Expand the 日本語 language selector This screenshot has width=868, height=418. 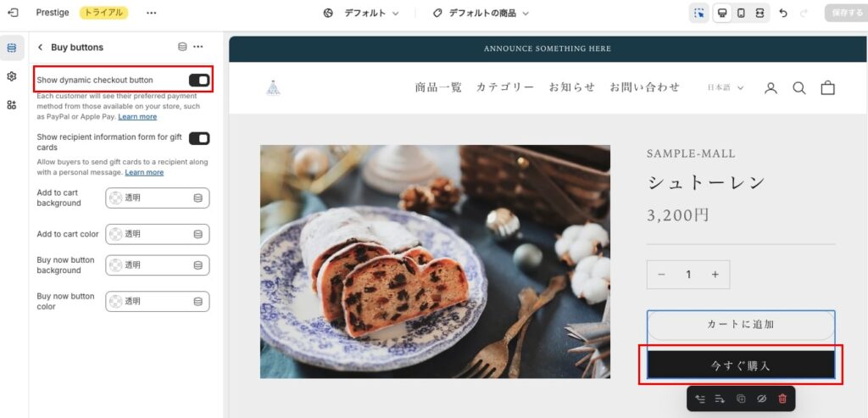[x=726, y=87]
